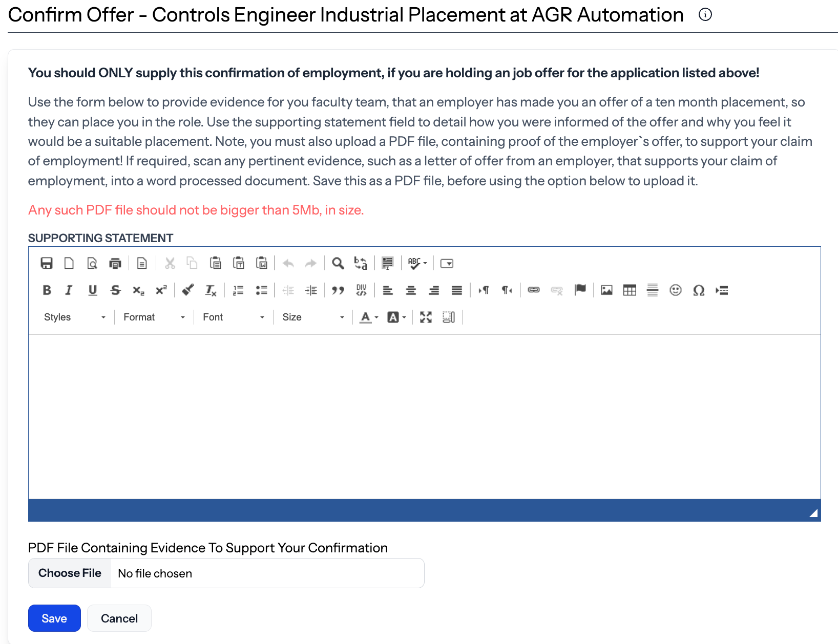Set text direction left to right

(484, 290)
